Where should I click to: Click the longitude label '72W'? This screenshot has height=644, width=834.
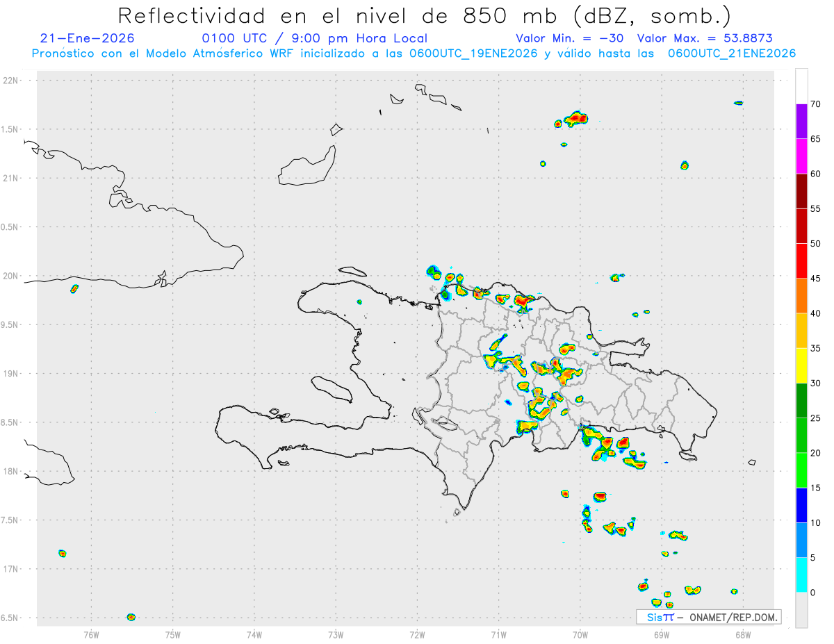pyautogui.click(x=418, y=634)
